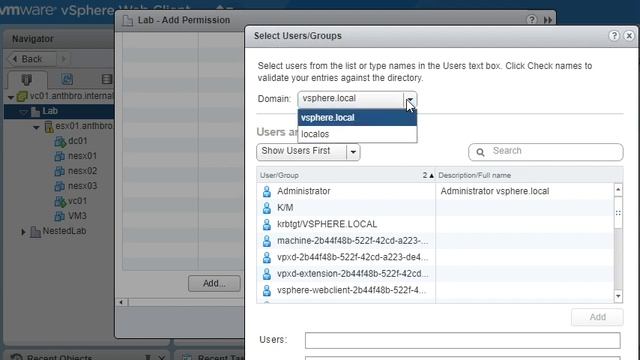The width and height of the screenshot is (640, 360).
Task: Click the search magnifier icon
Action: point(480,152)
